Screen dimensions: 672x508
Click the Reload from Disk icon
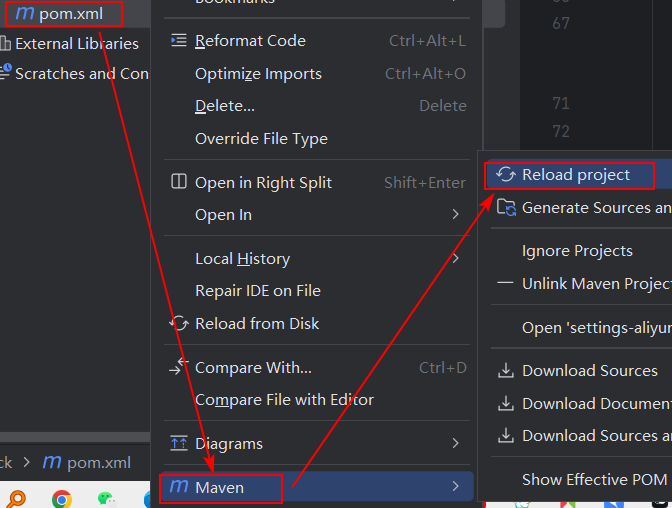[179, 323]
